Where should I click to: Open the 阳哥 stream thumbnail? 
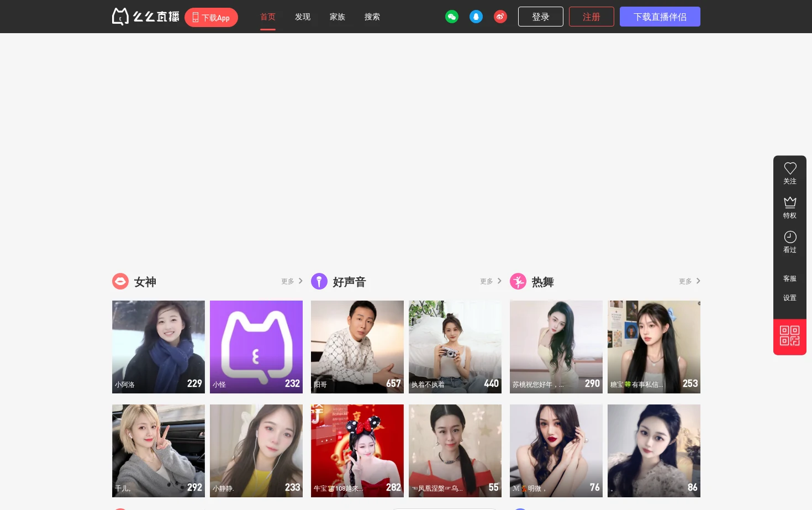[357, 347]
